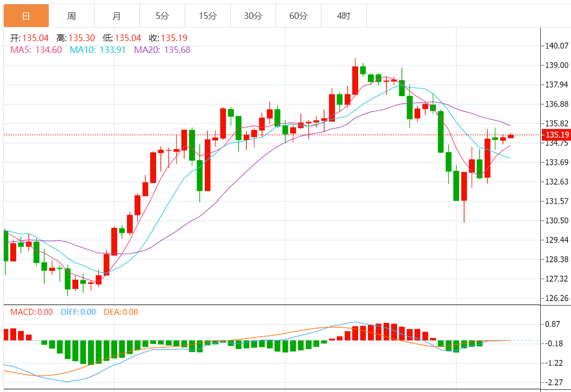Image resolution: width=571 pixels, height=392 pixels.
Task: Click the 129.44 price axis label
Action: coord(557,240)
